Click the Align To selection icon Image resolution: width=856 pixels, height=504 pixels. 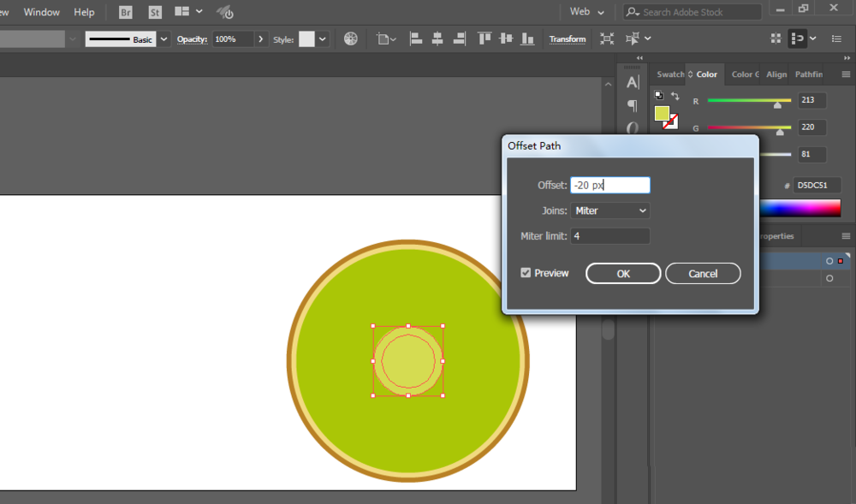click(385, 39)
